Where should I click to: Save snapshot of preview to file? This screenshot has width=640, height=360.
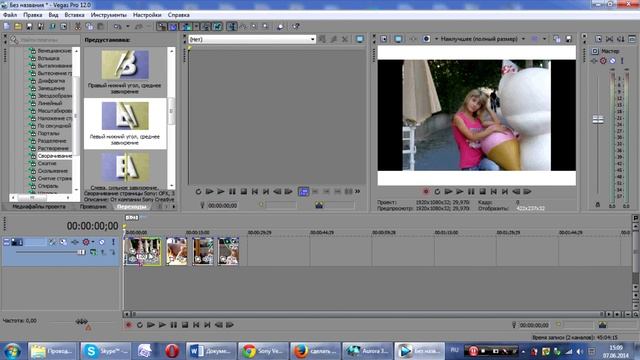tap(569, 39)
